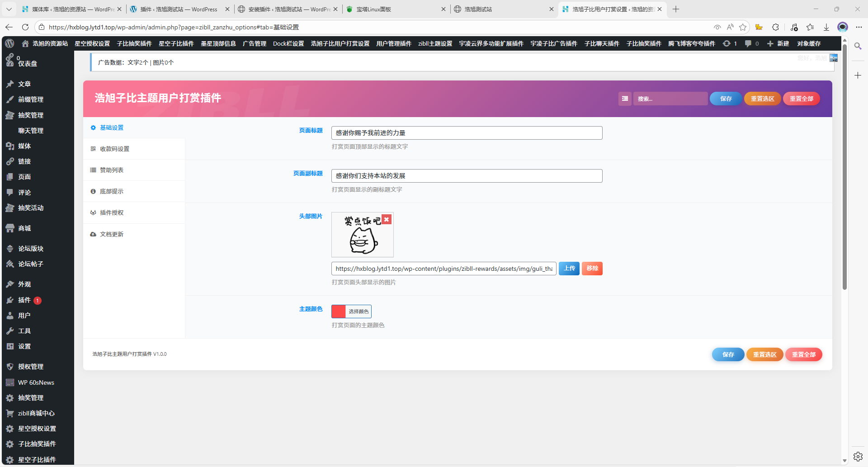Remove header image with red X icon
This screenshot has width=868, height=467.
387,220
